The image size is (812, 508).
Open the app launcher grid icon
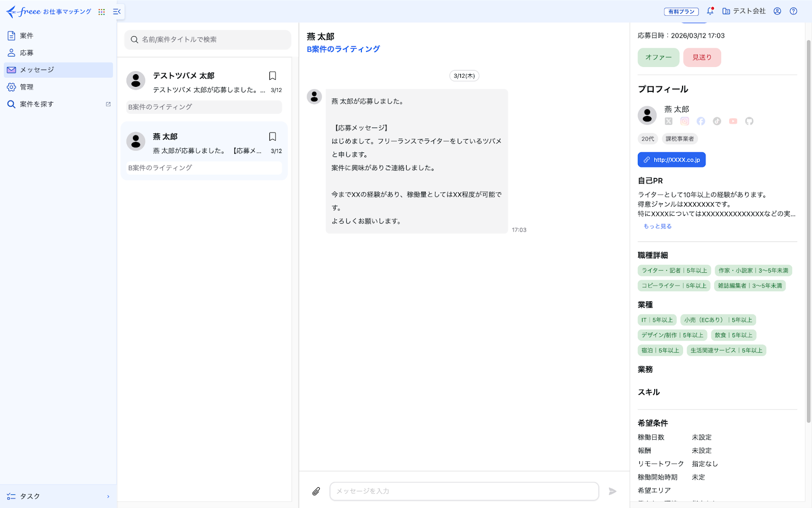click(101, 12)
